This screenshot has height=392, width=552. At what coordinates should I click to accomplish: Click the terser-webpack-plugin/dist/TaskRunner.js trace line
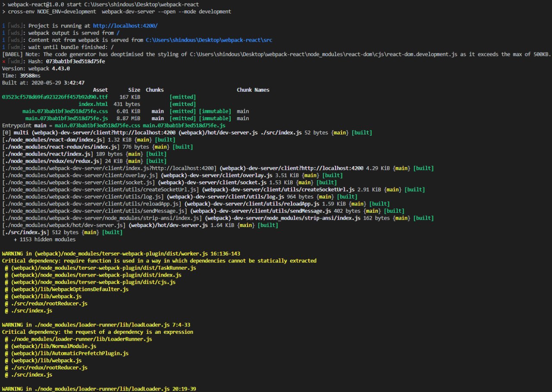coord(100,268)
